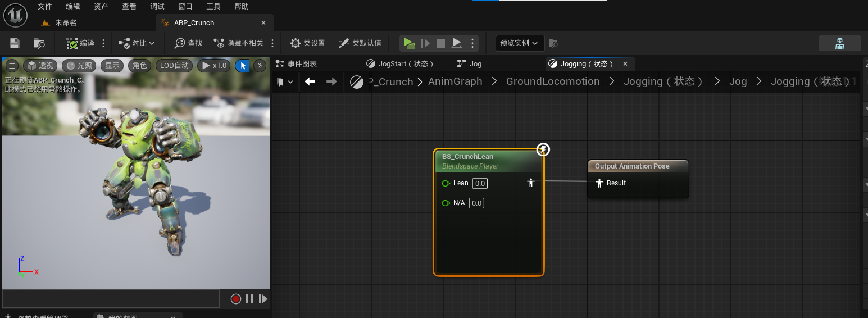Close the ABP_Crunch tab

coord(263,23)
